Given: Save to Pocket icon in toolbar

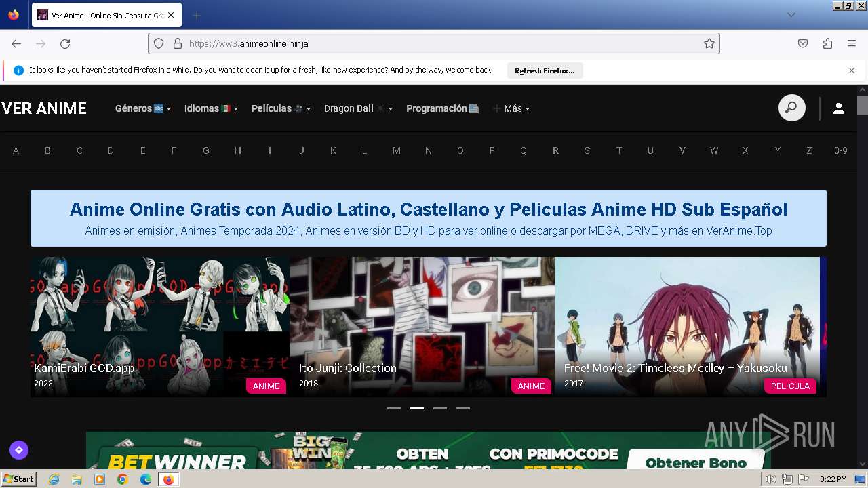Looking at the screenshot, I should coord(803,43).
